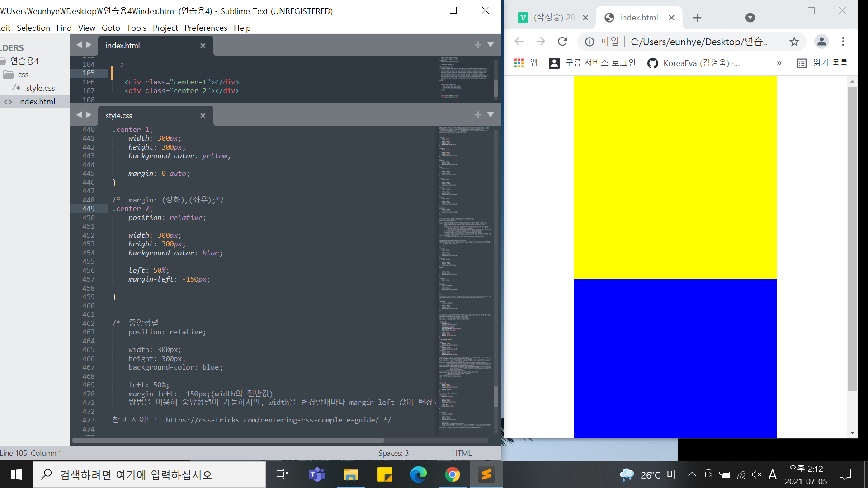Viewport: 868px width, 488px height.
Task: Collapse the css folder in sidebar
Action: [x=23, y=75]
